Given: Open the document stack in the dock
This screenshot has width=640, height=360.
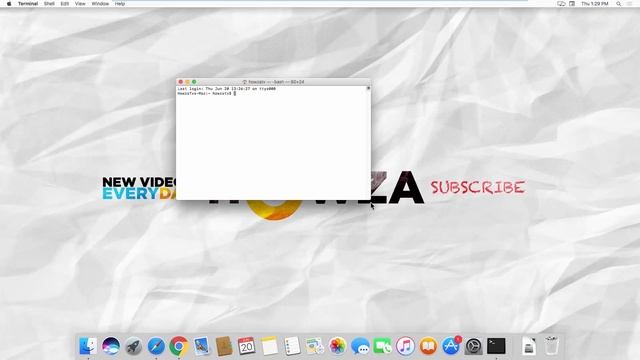Looking at the screenshot, I should (529, 346).
